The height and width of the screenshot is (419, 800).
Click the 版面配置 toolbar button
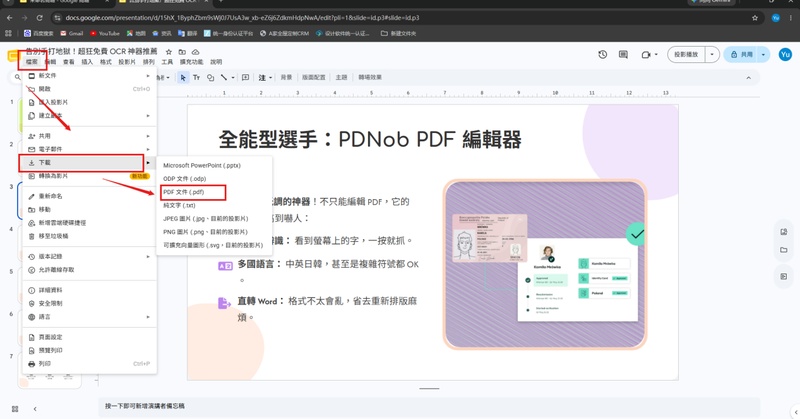point(313,78)
